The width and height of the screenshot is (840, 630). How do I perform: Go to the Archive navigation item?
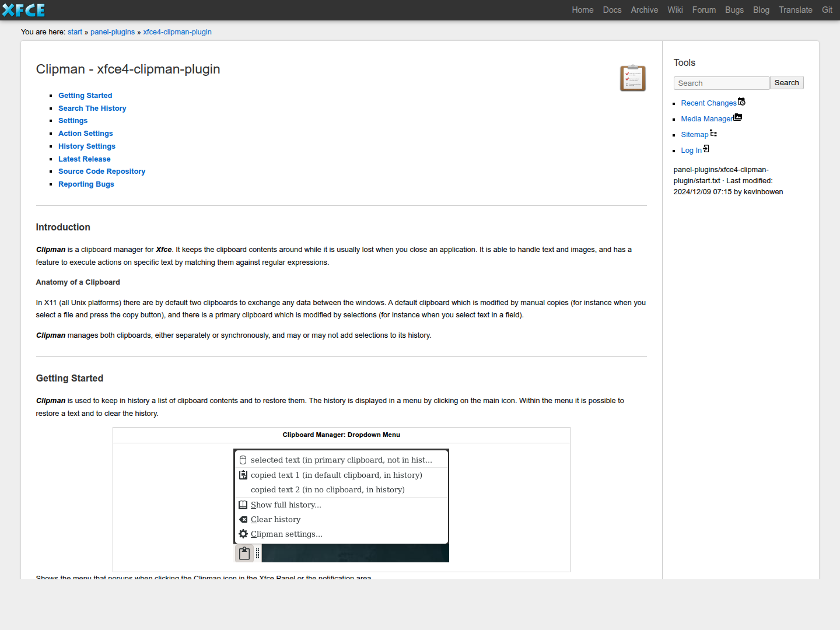coord(645,10)
